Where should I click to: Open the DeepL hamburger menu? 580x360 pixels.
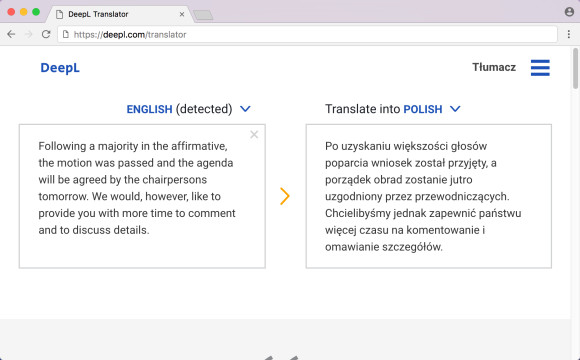point(540,68)
